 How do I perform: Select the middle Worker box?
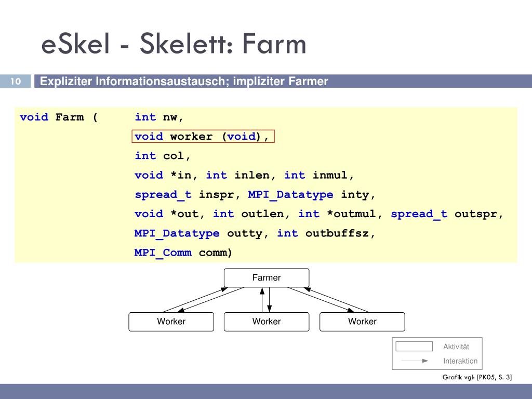(x=267, y=322)
